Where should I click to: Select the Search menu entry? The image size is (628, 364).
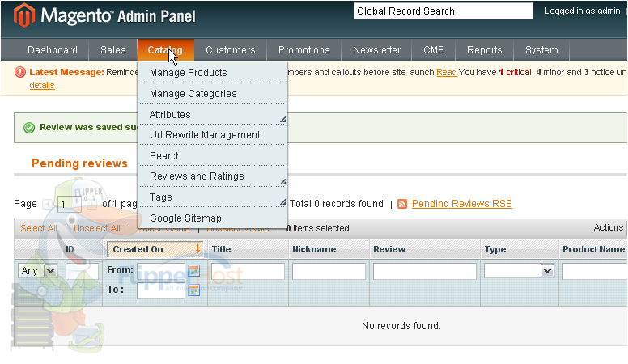click(x=212, y=156)
